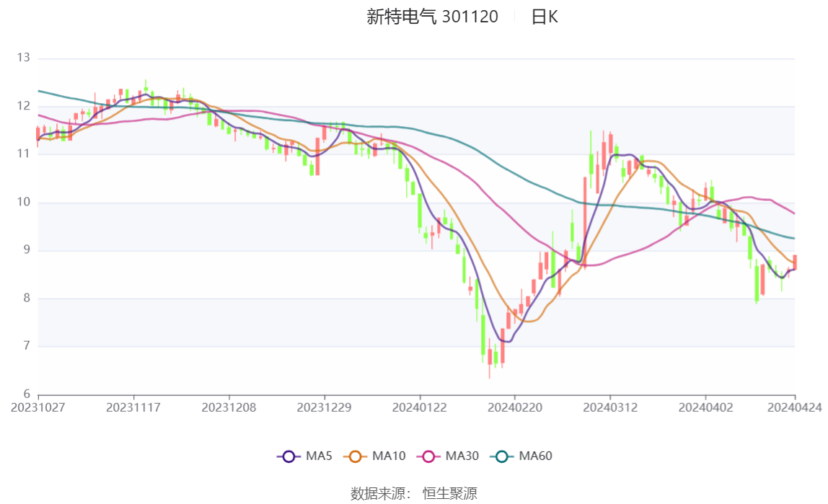This screenshot has width=828, height=504.
Task: Toggle the MA30 legend text label
Action: tap(462, 456)
